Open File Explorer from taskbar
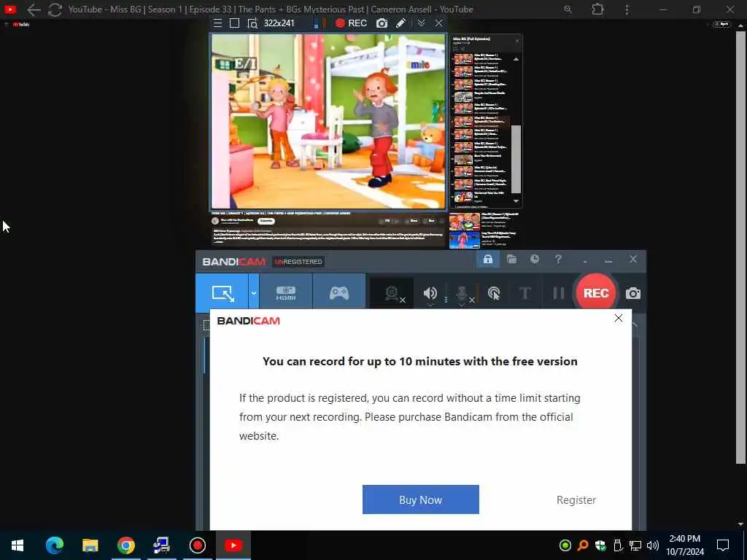Screen dimensions: 747x560 point(90,545)
